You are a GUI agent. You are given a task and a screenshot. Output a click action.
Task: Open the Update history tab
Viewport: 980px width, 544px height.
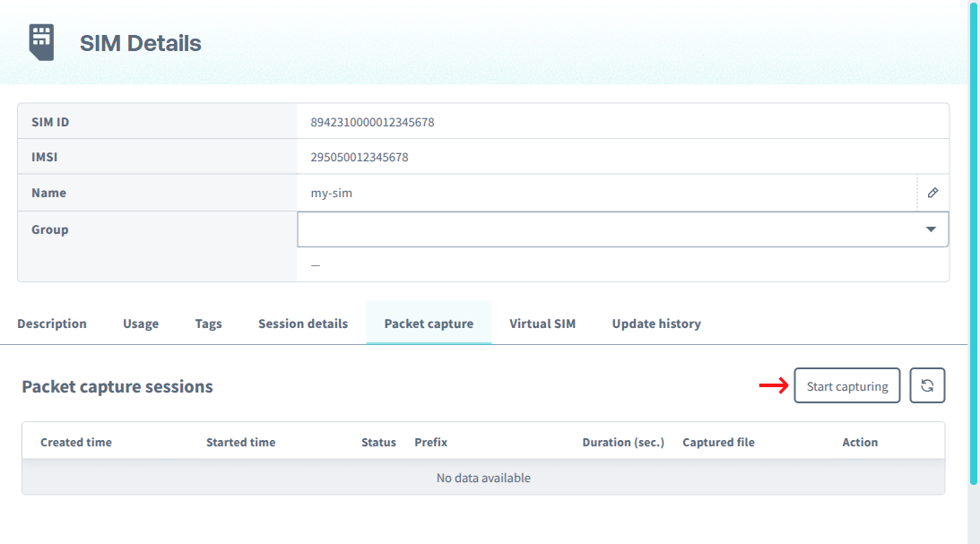tap(656, 324)
